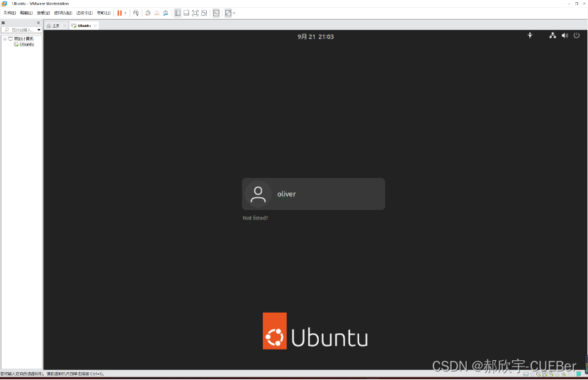Open the snapshot manager icon
Viewport: 588px width, 380px height.
[x=165, y=13]
